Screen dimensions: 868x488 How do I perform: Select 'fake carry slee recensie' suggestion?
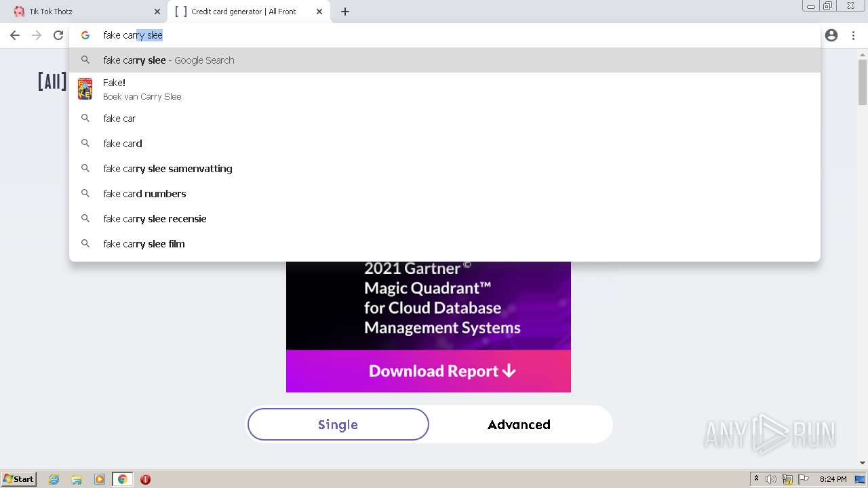click(445, 219)
